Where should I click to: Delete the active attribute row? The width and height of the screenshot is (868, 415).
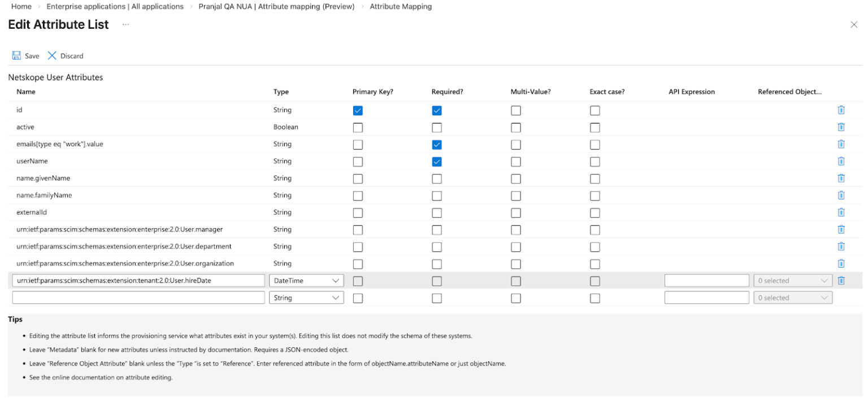(x=841, y=127)
